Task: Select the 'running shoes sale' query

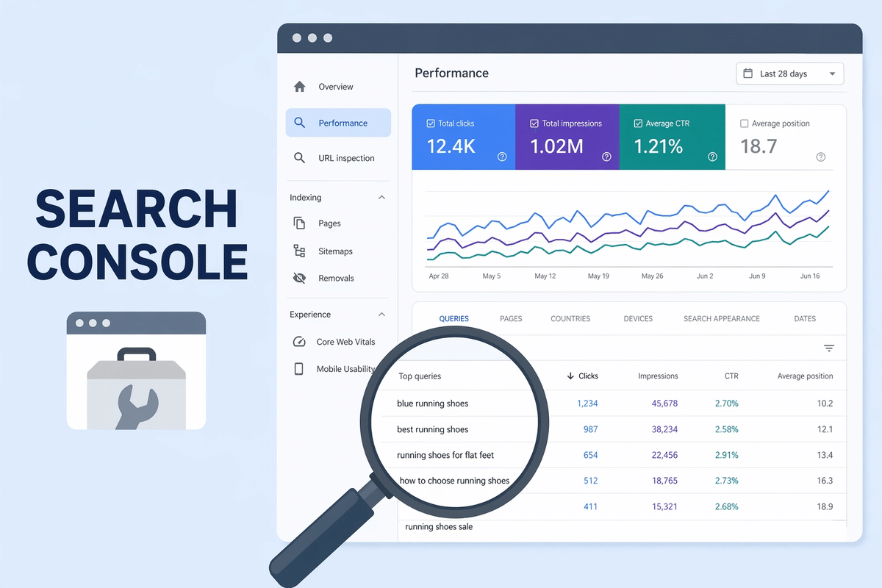Action: (x=439, y=527)
